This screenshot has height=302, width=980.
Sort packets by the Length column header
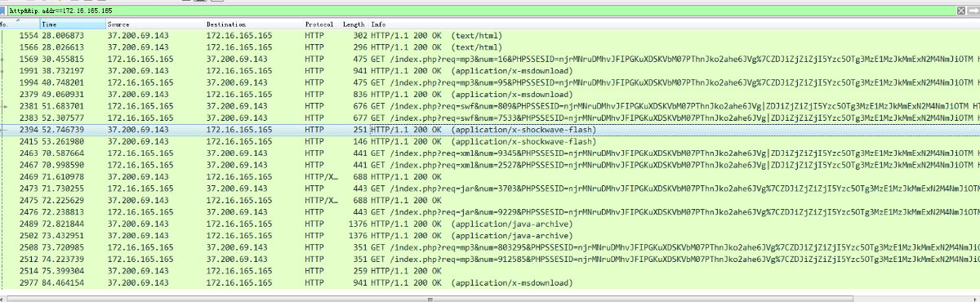click(x=354, y=24)
